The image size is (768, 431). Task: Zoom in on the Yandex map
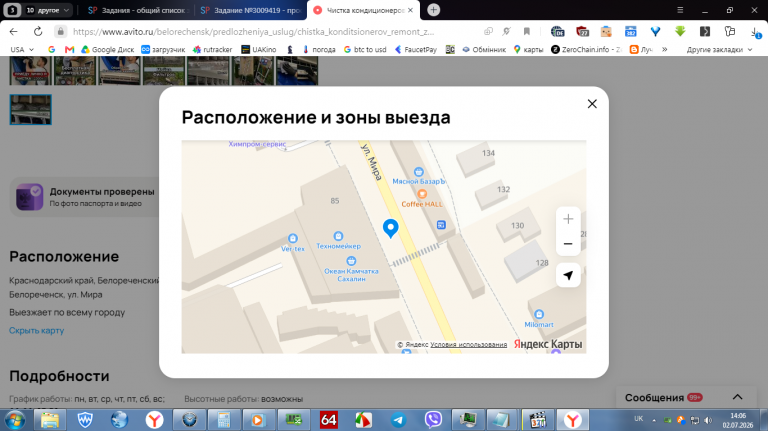pos(568,219)
